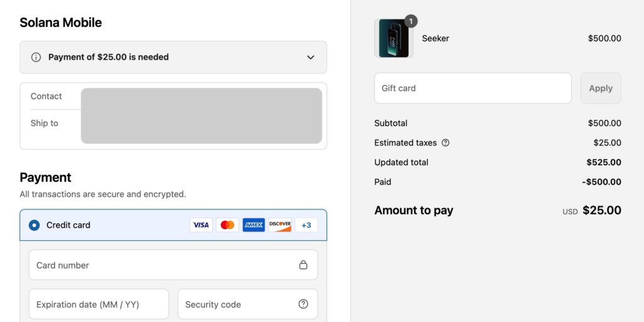Click the American Express logo
This screenshot has height=322, width=644.
[x=253, y=225]
